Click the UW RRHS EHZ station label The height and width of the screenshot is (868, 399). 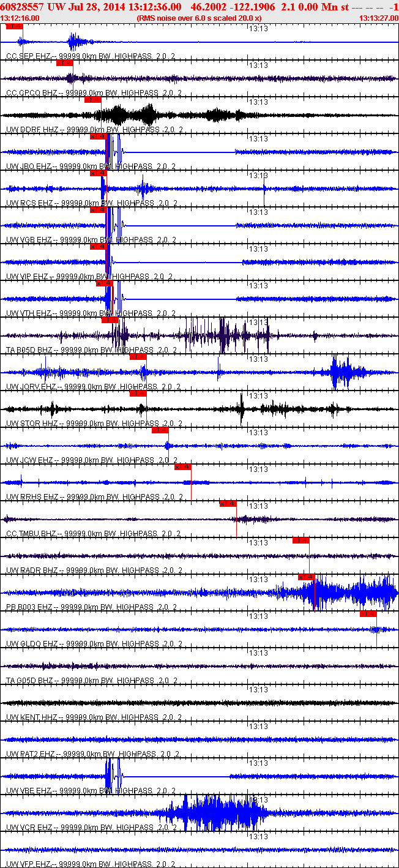pos(93,497)
